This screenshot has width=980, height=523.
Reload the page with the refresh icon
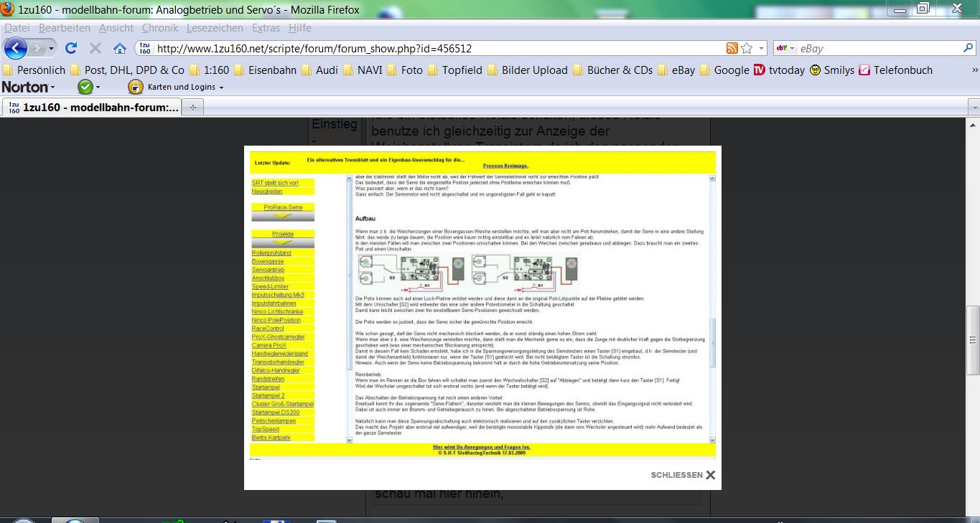pos(70,48)
